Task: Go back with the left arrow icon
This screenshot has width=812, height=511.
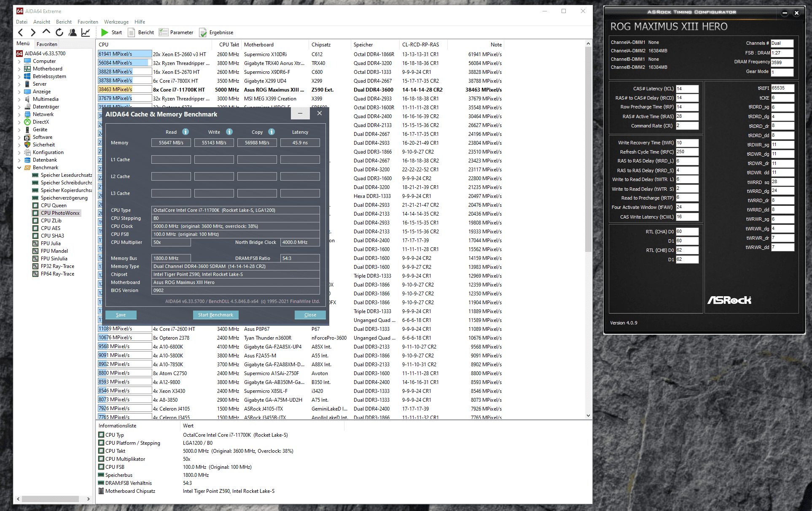Action: [21, 32]
